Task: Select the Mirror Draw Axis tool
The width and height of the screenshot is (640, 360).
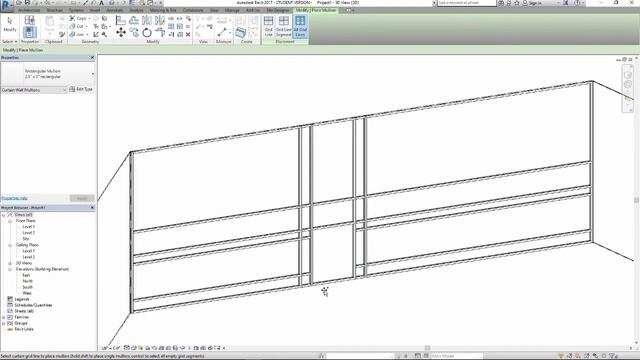Action: click(160, 20)
